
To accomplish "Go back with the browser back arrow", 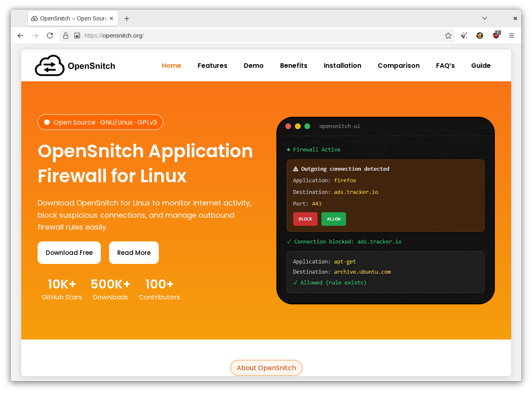I will tap(20, 36).
